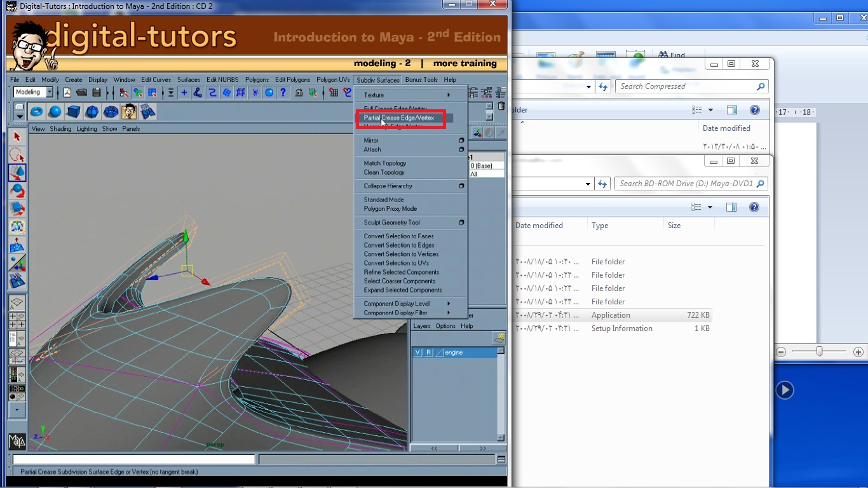Open address bar dropdown in Compressed window
Viewport: 868px width, 488px height.
(x=589, y=86)
